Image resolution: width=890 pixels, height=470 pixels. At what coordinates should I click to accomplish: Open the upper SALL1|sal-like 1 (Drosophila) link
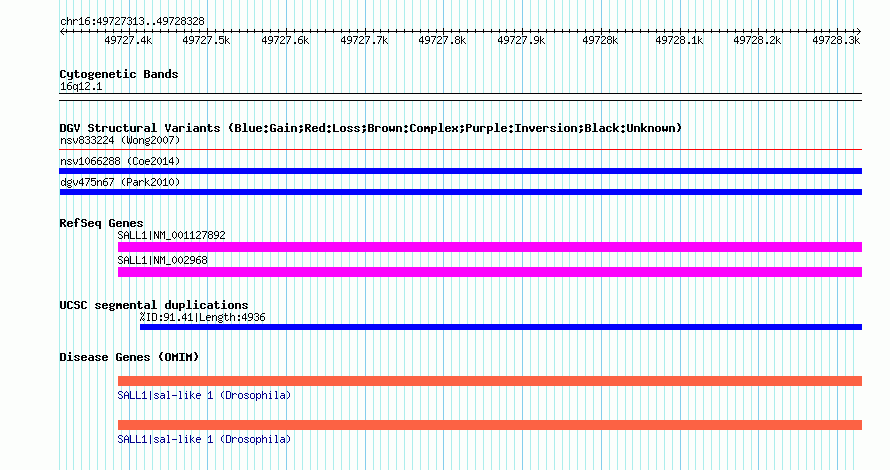[x=204, y=395]
